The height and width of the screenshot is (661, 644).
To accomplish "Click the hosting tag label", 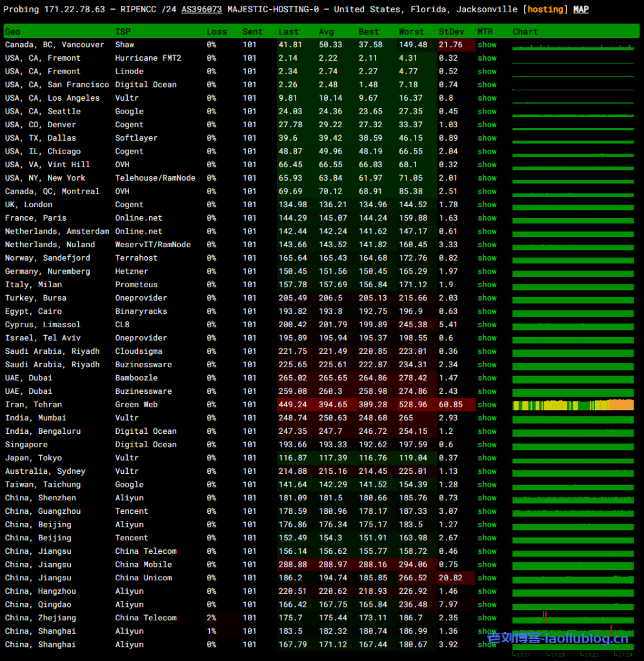I will coord(545,10).
